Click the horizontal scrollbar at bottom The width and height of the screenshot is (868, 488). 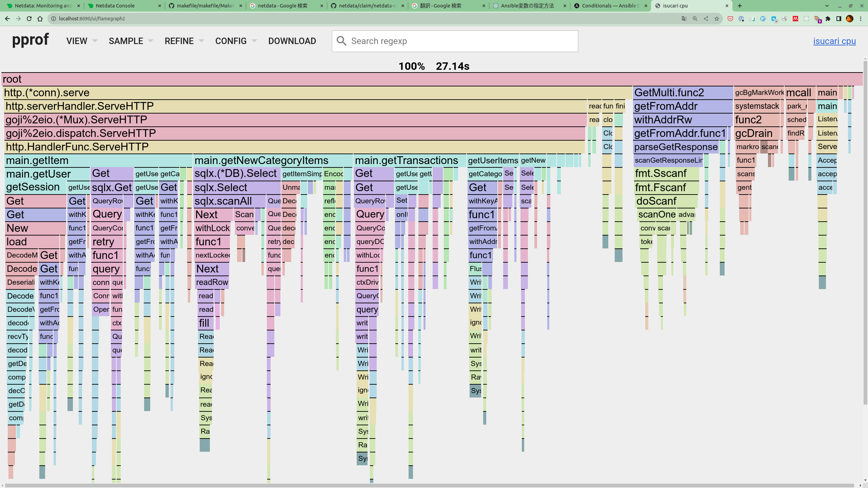[429, 485]
